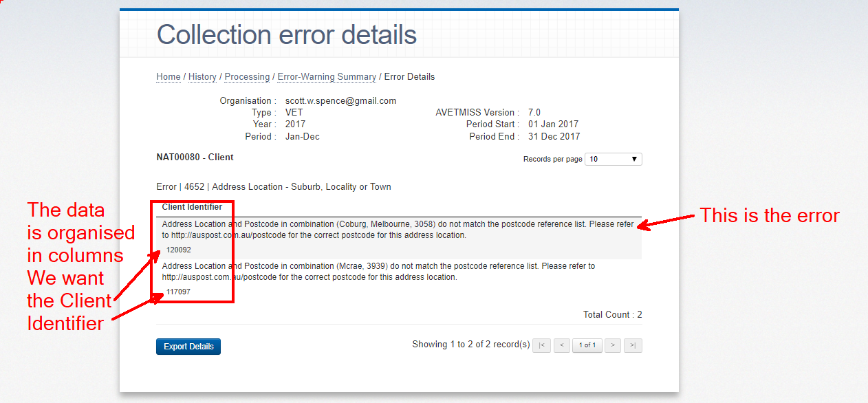This screenshot has width=868, height=403.
Task: Go to the next records page
Action: [x=612, y=345]
